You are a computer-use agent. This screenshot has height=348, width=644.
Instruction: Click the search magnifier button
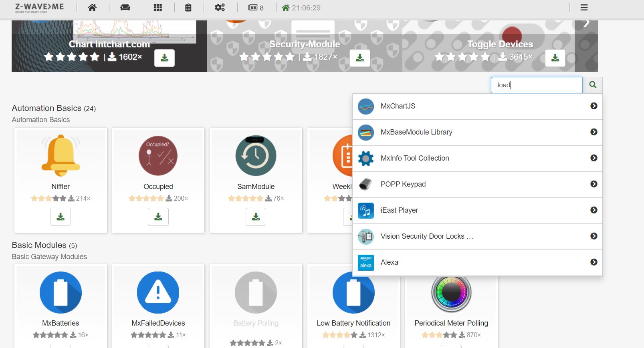pos(593,85)
